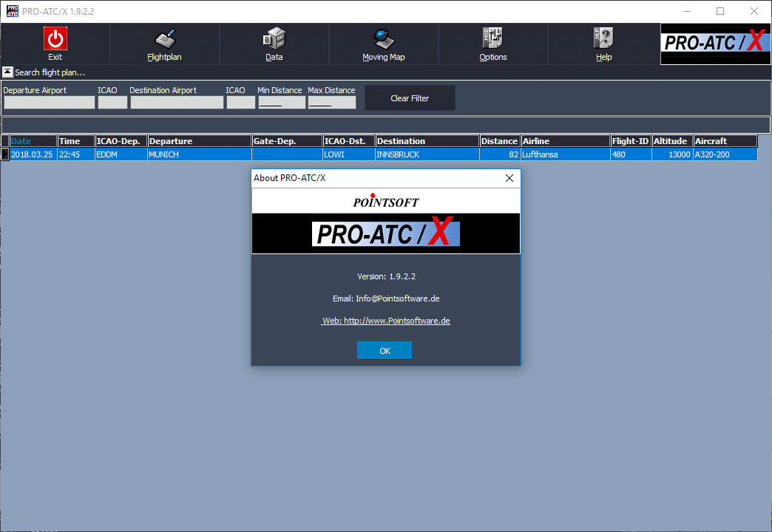Sort by the Date column header
This screenshot has width=772, height=532.
click(x=33, y=141)
